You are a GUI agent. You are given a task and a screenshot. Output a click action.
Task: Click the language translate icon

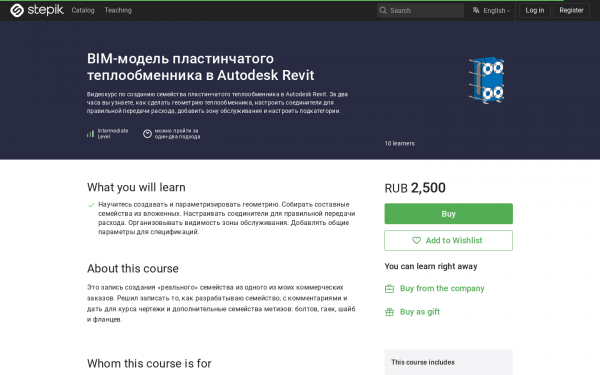tap(476, 10)
